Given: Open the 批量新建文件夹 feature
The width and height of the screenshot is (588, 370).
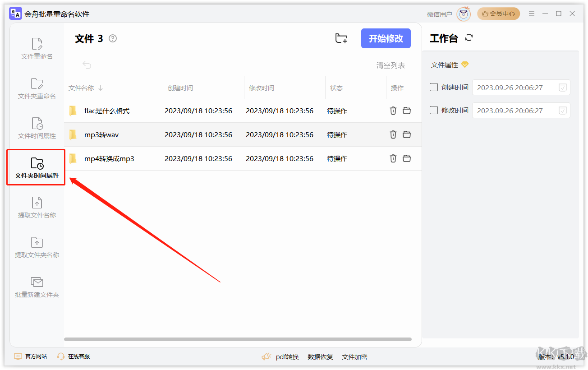Looking at the screenshot, I should 36,287.
